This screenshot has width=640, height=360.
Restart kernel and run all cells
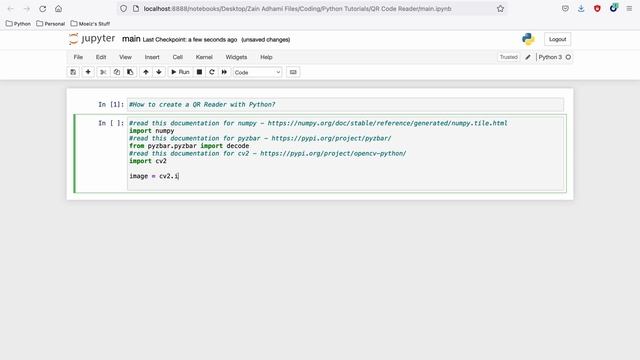pyautogui.click(x=224, y=72)
